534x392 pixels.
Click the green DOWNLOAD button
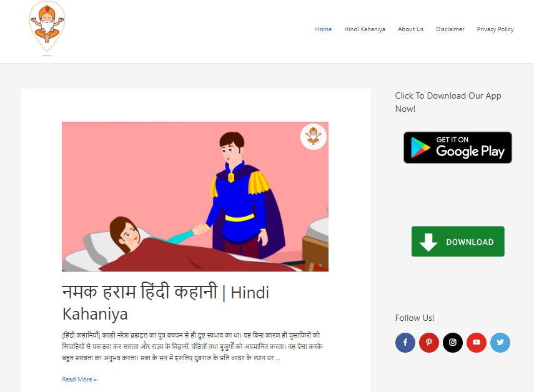pyautogui.click(x=458, y=242)
